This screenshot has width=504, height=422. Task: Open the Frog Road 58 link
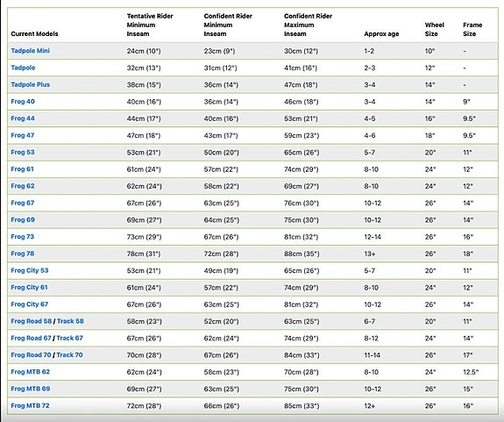(x=32, y=321)
